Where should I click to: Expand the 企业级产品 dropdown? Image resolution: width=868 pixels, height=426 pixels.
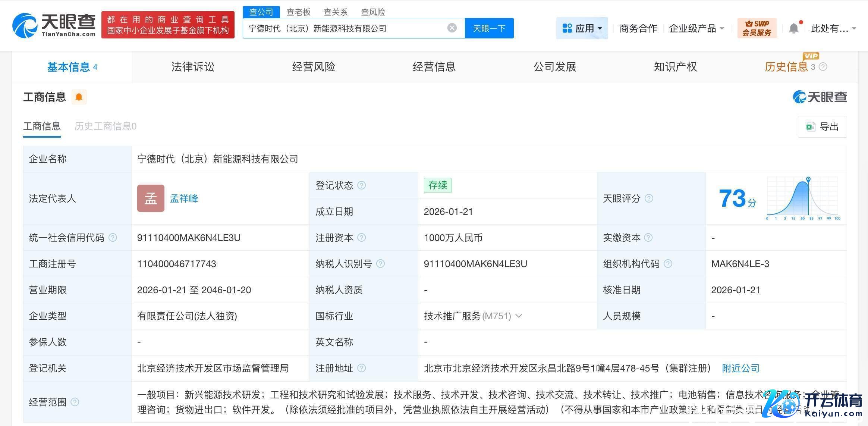[696, 28]
